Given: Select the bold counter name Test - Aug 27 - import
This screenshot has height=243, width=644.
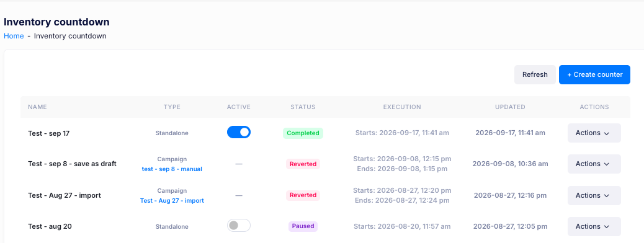Looking at the screenshot, I should click(65, 195).
